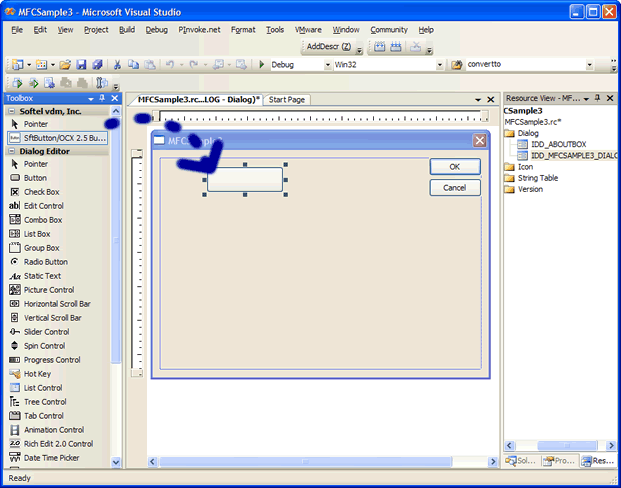Select the Progress Control tool
621x488 pixels.
pos(52,360)
